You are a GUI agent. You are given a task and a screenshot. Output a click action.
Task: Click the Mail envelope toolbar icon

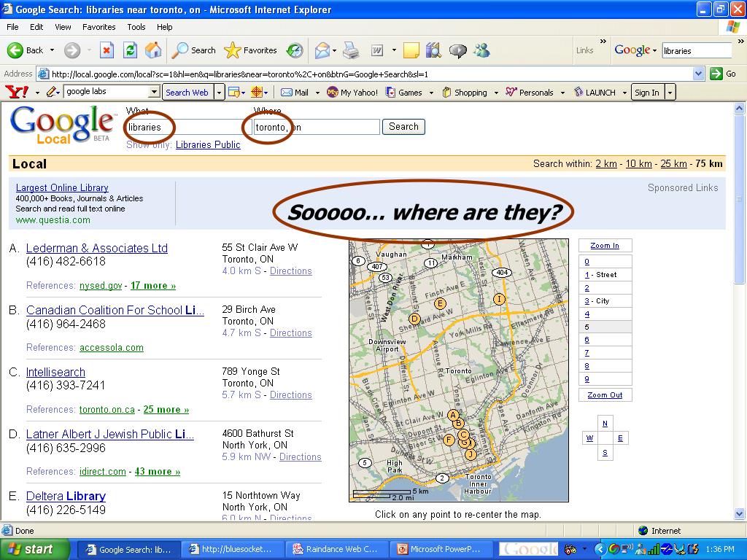tap(322, 50)
